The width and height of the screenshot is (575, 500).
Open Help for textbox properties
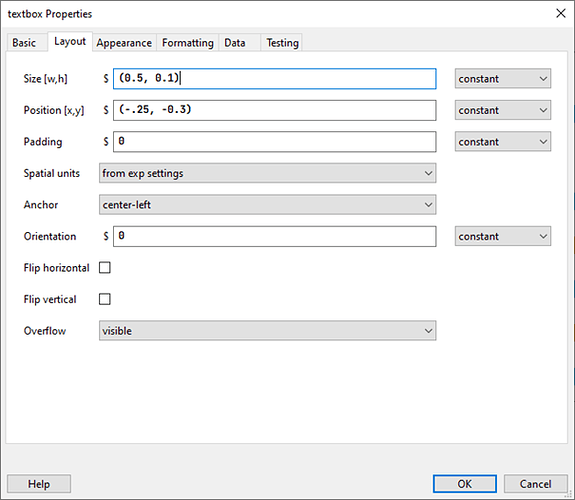click(39, 484)
